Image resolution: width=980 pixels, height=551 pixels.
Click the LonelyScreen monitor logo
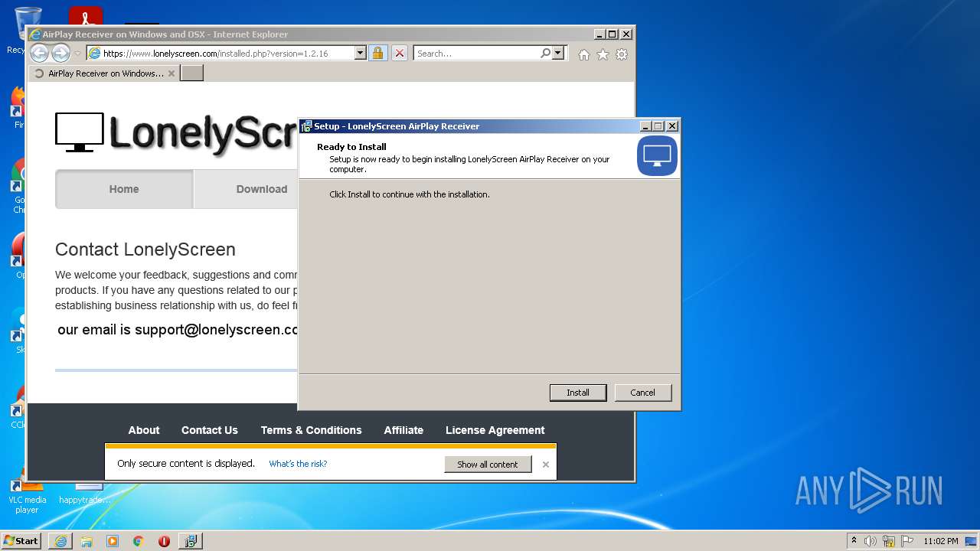click(x=80, y=132)
